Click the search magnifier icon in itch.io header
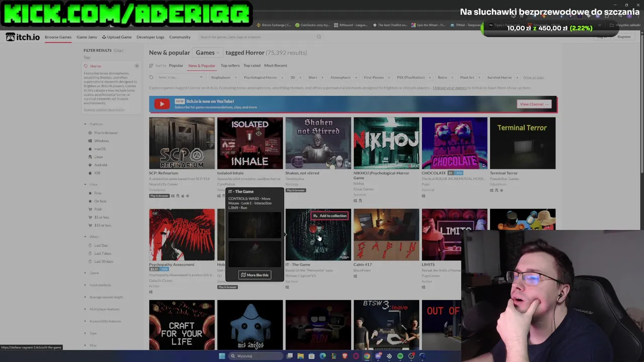 coord(318,37)
